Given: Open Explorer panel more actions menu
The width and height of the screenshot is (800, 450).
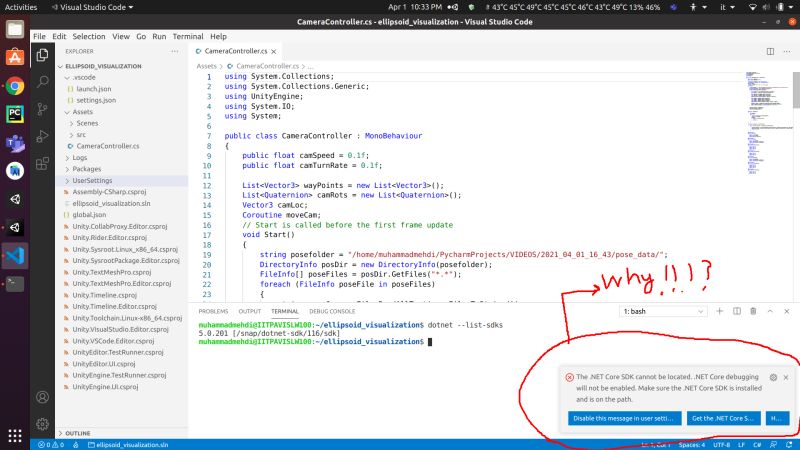Looking at the screenshot, I should [174, 52].
